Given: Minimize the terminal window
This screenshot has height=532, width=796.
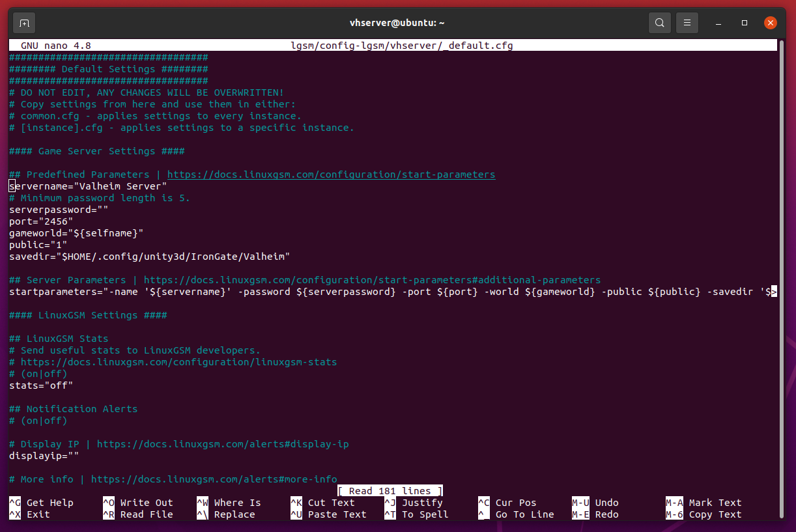Looking at the screenshot, I should 718,23.
